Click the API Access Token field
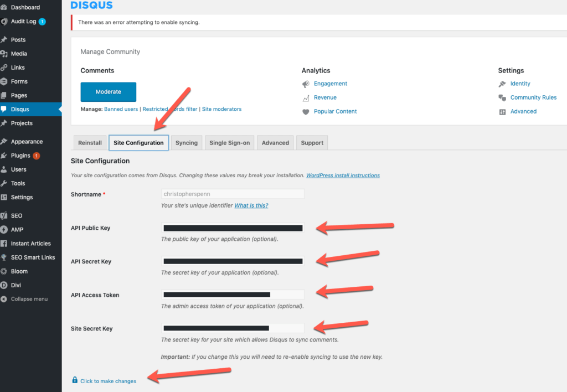 point(233,295)
